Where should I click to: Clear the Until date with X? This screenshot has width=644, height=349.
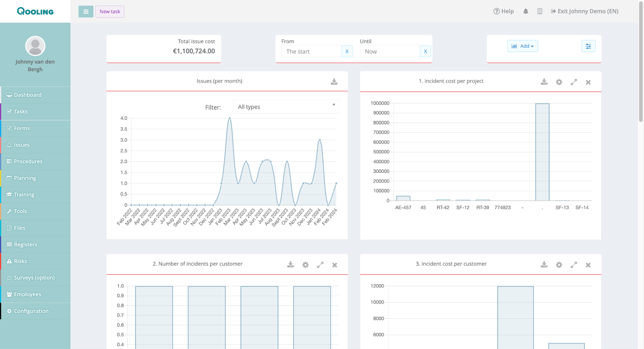tap(425, 52)
